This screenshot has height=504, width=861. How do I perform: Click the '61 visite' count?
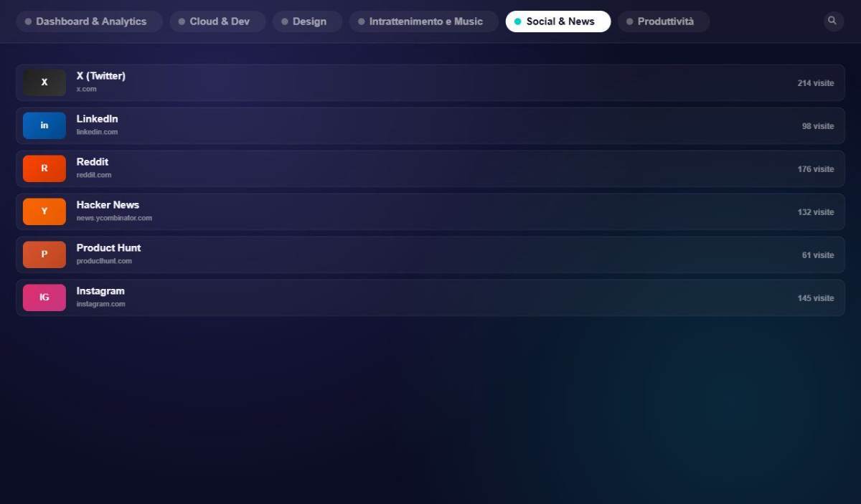click(818, 255)
